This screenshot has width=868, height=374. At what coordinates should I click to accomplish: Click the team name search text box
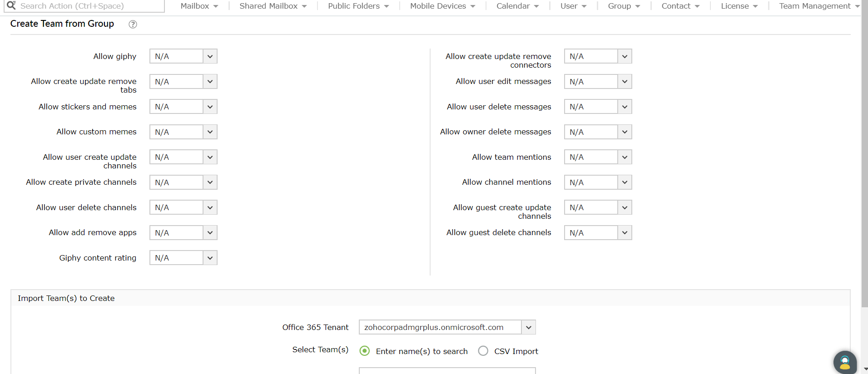447,370
